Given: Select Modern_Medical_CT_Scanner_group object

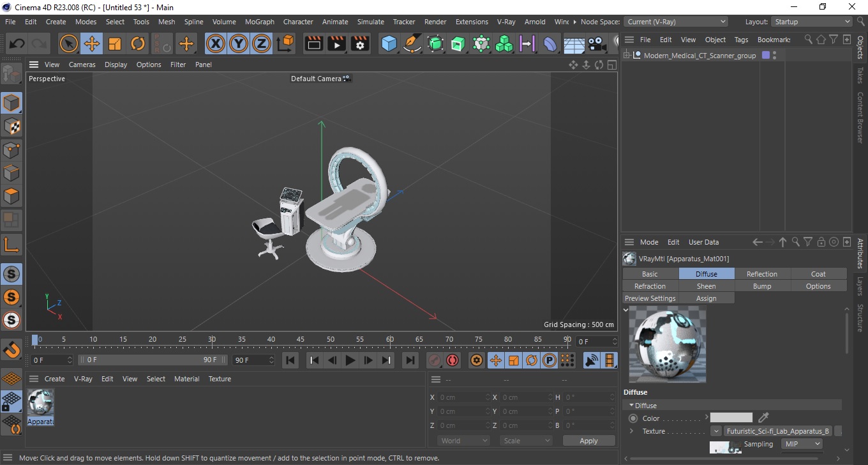Looking at the screenshot, I should click(x=700, y=56).
